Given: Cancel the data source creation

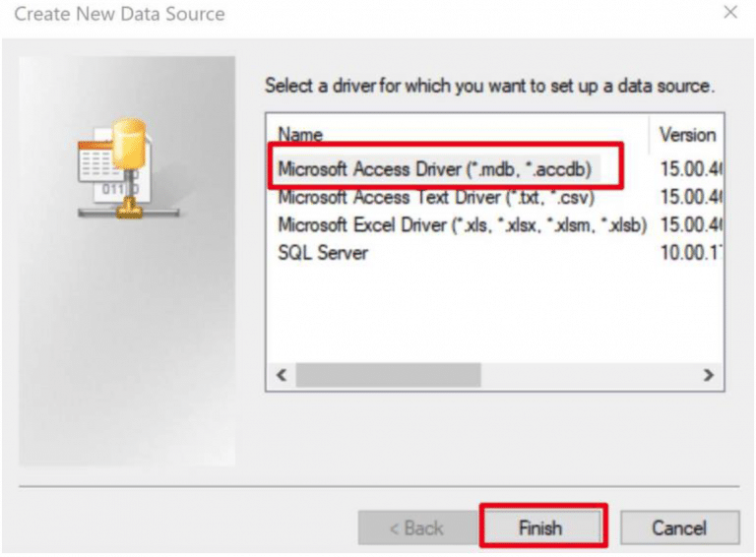Looking at the screenshot, I should (679, 528).
